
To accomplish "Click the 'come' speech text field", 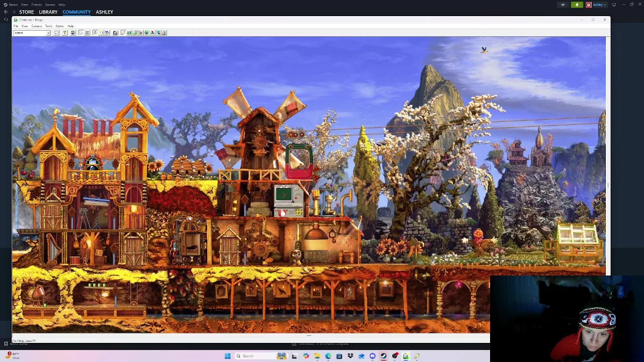I will 30,33.
